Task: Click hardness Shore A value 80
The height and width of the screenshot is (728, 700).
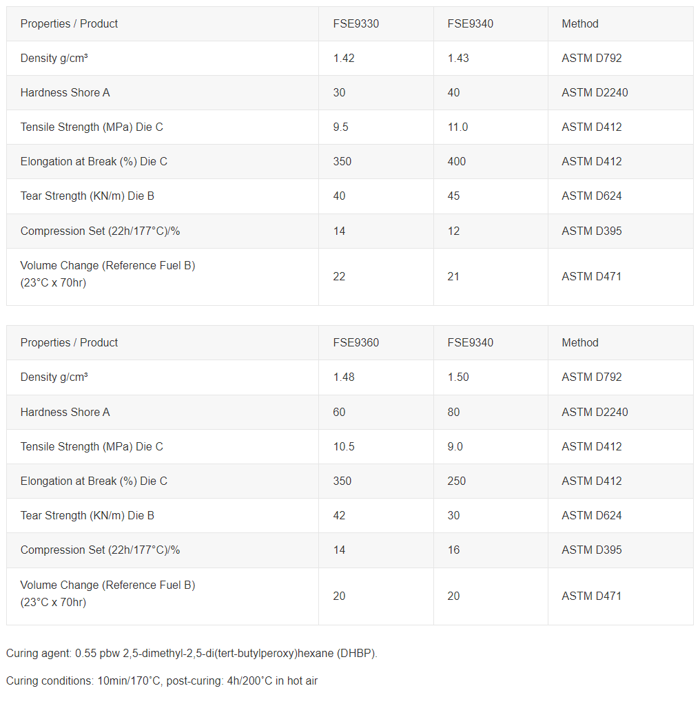Action: (x=453, y=413)
